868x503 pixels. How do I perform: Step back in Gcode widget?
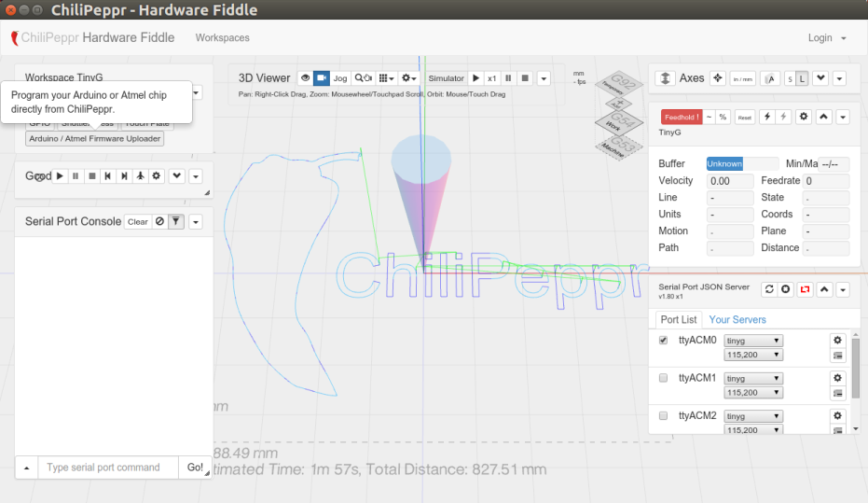(x=108, y=176)
